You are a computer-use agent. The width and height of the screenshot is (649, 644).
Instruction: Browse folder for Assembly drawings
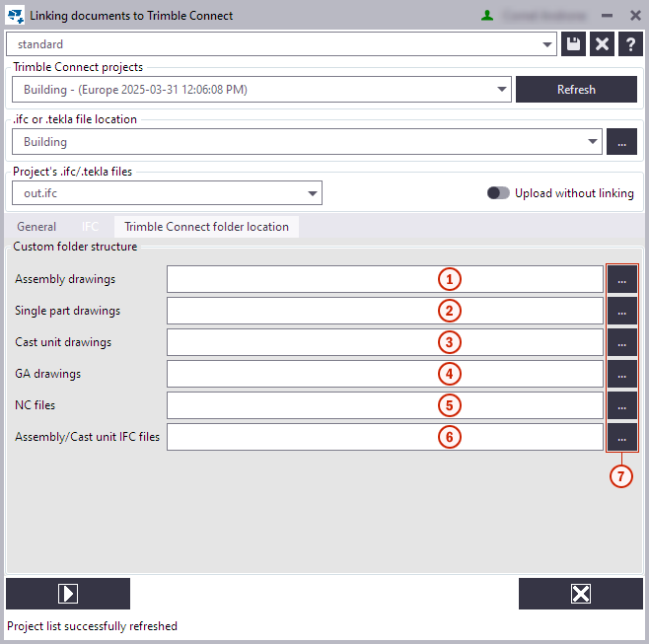[x=621, y=279]
